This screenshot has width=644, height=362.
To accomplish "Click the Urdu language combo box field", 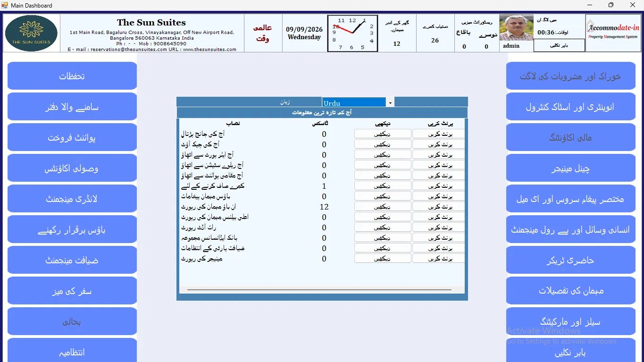I will 354,102.
